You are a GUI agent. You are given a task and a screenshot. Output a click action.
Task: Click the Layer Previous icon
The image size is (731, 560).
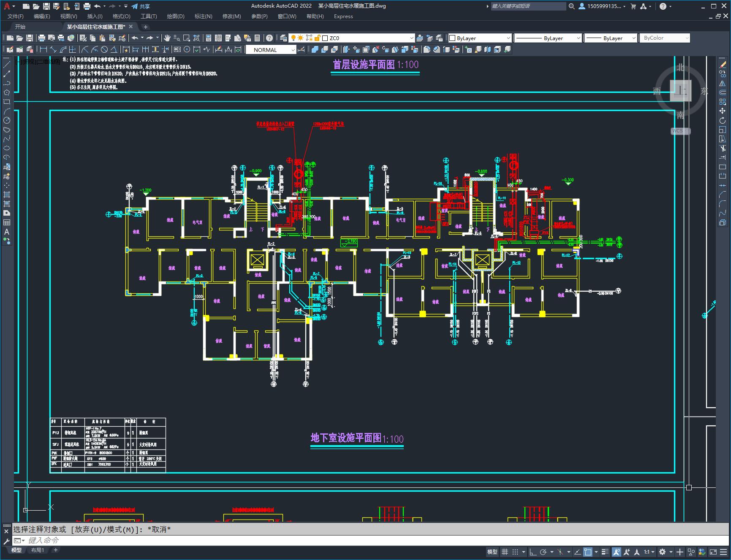point(429,38)
